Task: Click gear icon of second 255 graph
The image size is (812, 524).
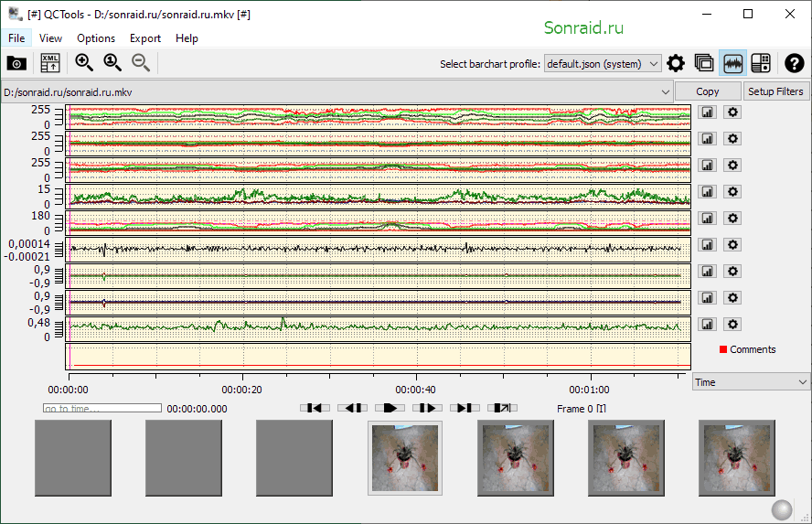Action: tap(732, 138)
